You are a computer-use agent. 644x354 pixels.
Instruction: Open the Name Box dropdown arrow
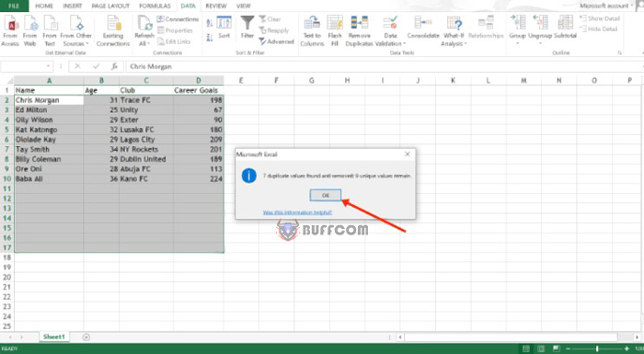pyautogui.click(x=49, y=66)
